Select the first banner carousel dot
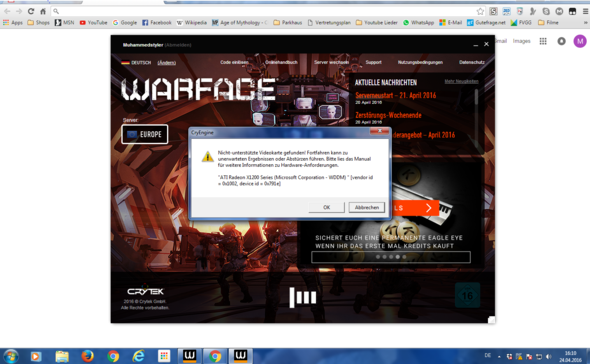This screenshot has width=590, height=364. (378, 257)
